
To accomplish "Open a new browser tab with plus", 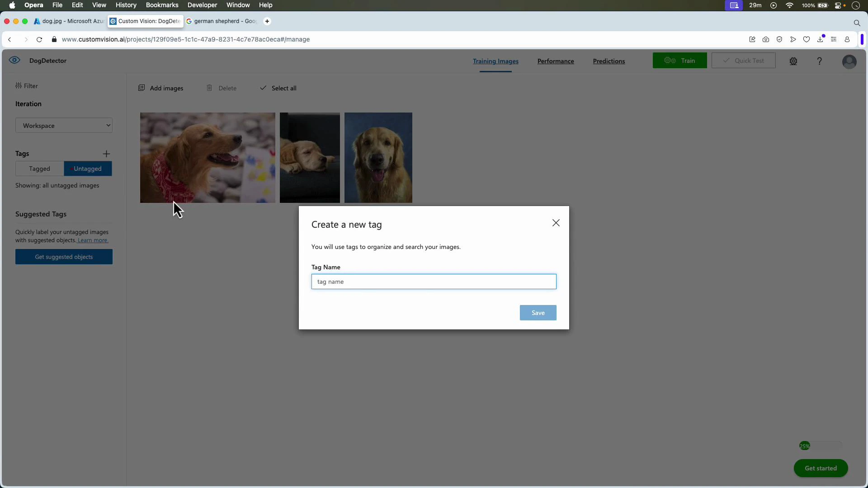I will pyautogui.click(x=267, y=21).
